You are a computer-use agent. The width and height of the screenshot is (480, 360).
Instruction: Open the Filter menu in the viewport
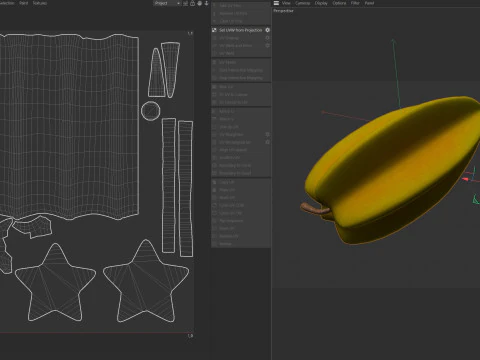coord(355,3)
